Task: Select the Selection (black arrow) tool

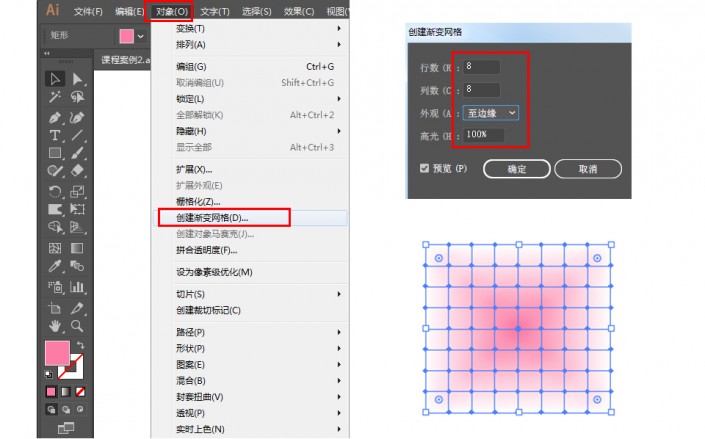Action: pyautogui.click(x=55, y=79)
